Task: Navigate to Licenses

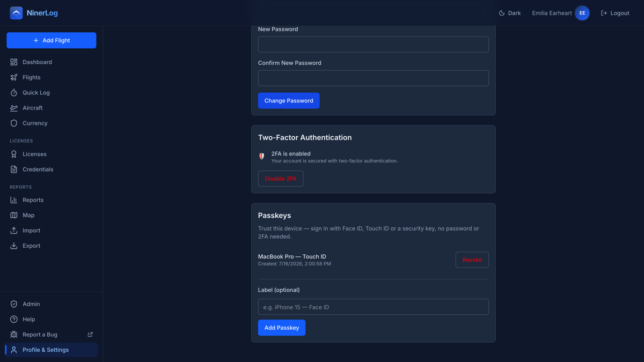Action: click(52, 154)
